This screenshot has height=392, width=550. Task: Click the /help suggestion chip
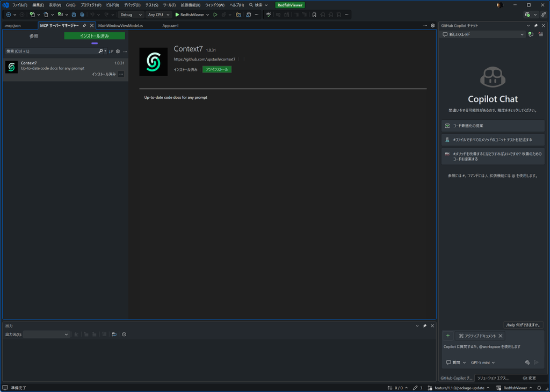pos(523,325)
